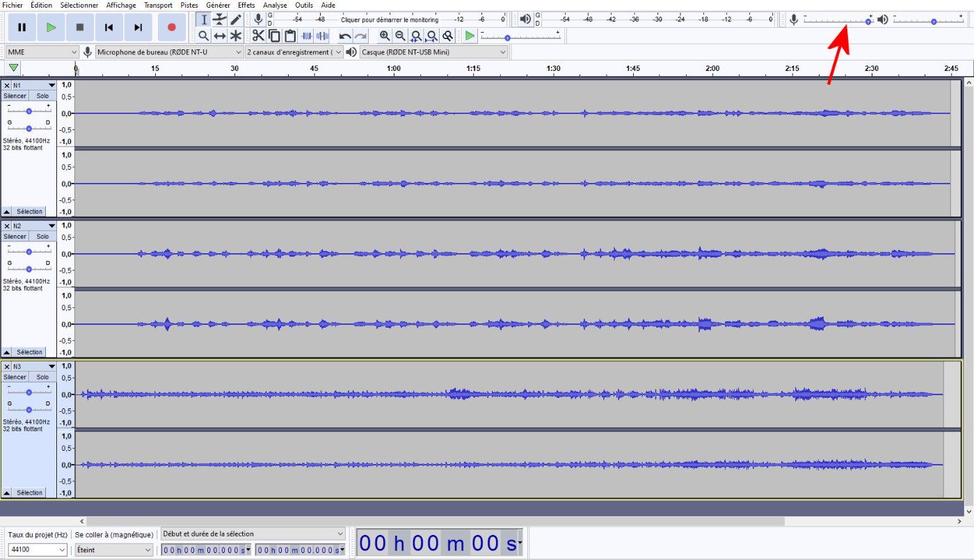Close track N2 with its X button
The height and width of the screenshot is (560, 974).
pyautogui.click(x=7, y=226)
